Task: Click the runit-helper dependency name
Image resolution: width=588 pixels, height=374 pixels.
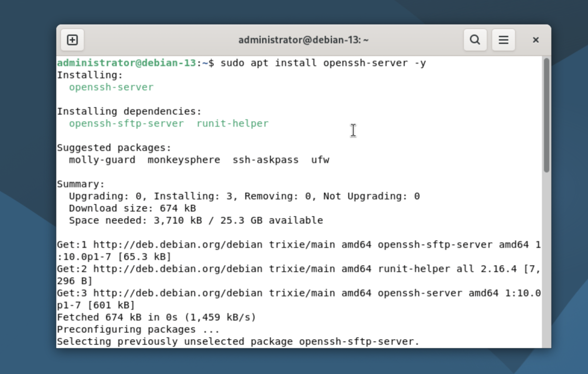Action: (x=232, y=124)
